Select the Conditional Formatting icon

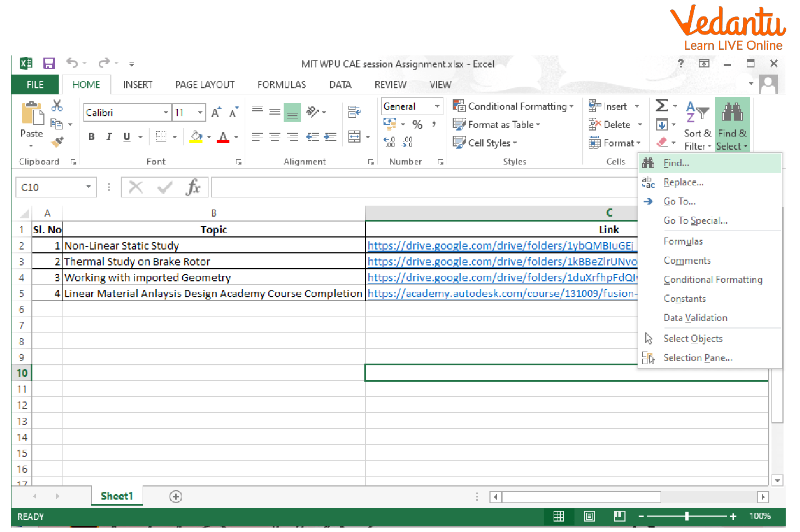tap(459, 105)
